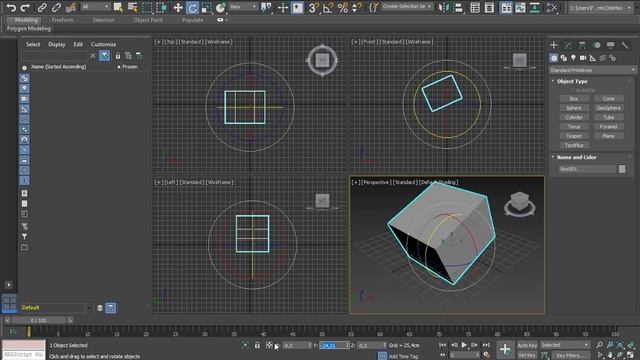Click the Sphere primitive button
The height and width of the screenshot is (360, 640).
pos(574,108)
